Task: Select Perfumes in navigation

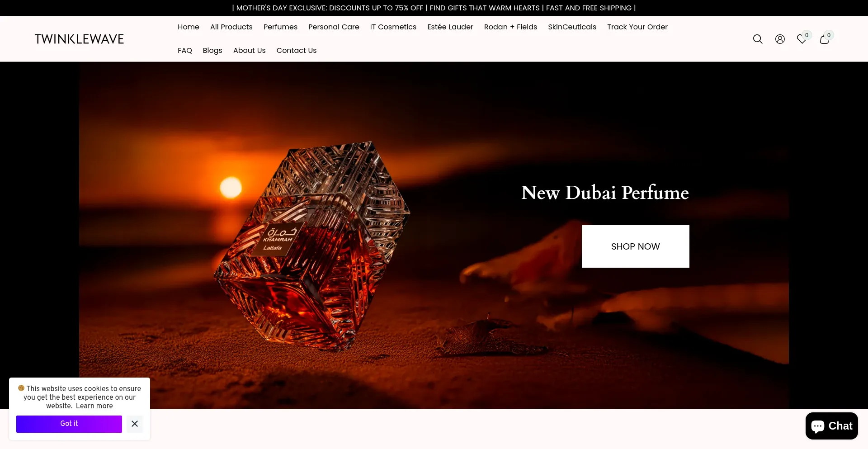Action: (280, 27)
